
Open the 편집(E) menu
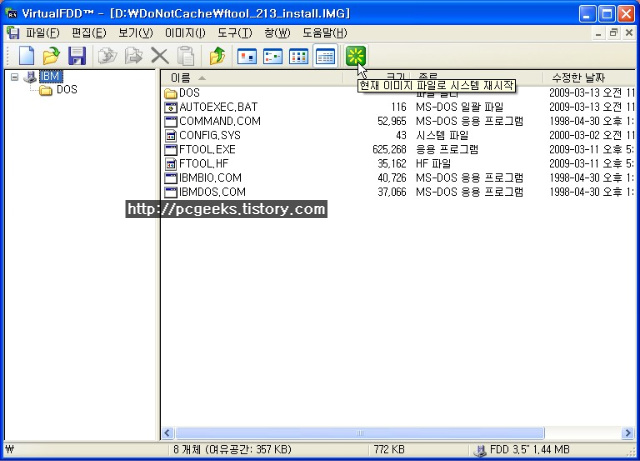[x=89, y=33]
